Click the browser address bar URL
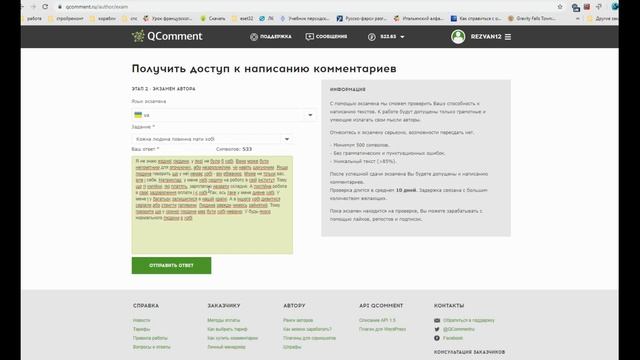640x360 pixels. [x=97, y=7]
